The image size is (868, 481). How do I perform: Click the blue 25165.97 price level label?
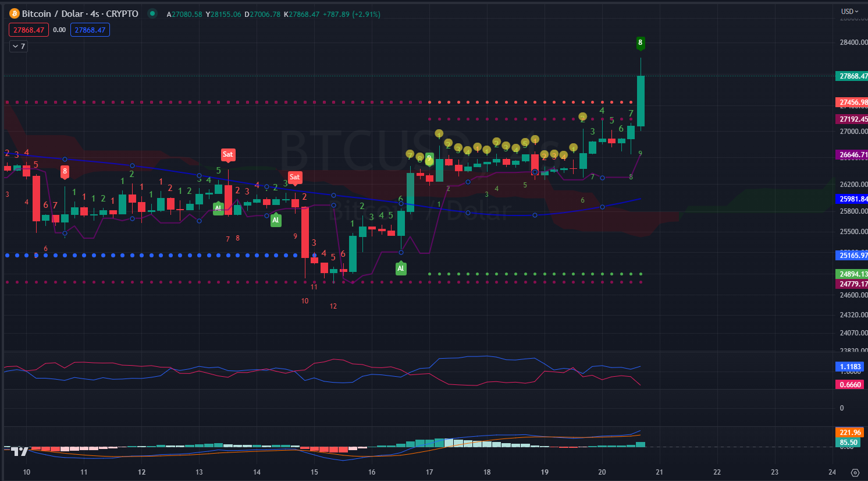click(852, 255)
